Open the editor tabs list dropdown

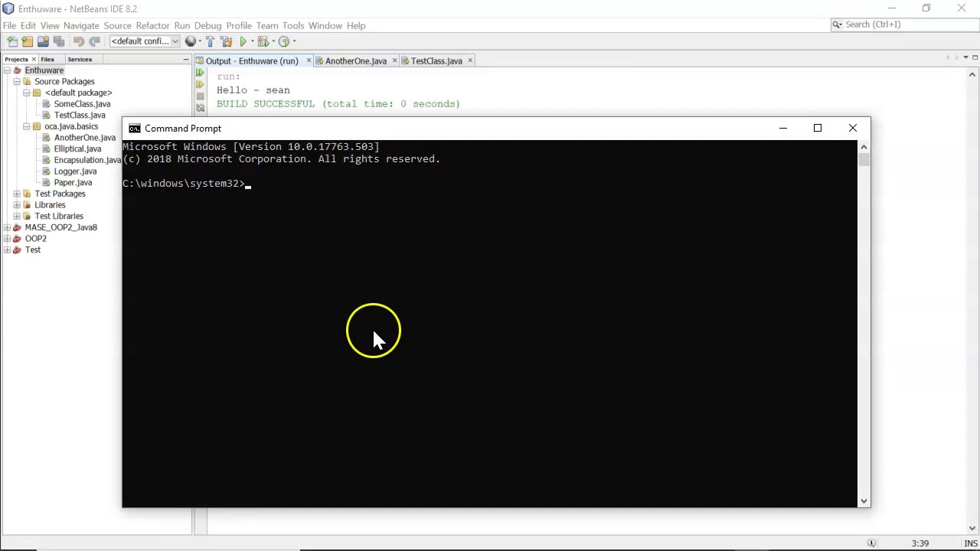click(x=965, y=57)
